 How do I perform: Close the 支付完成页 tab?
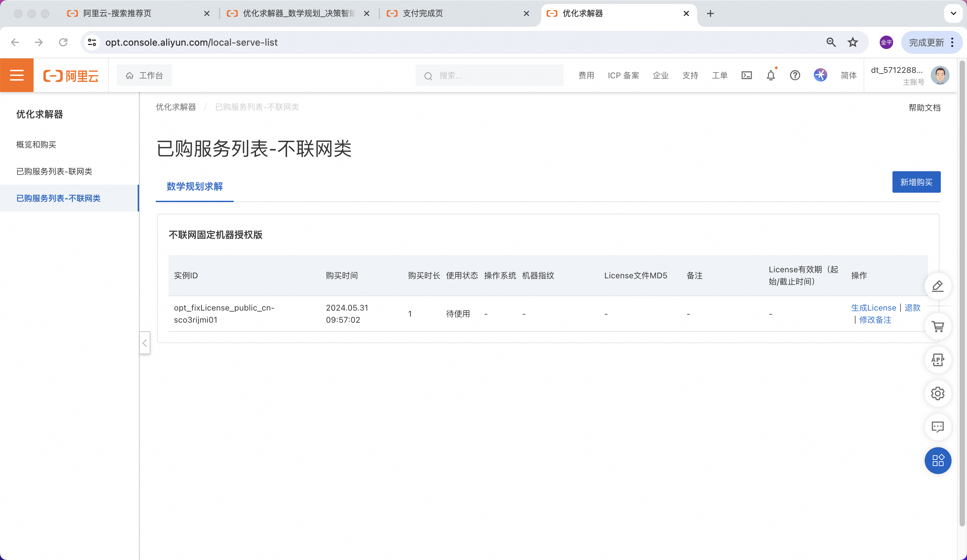[x=526, y=14]
